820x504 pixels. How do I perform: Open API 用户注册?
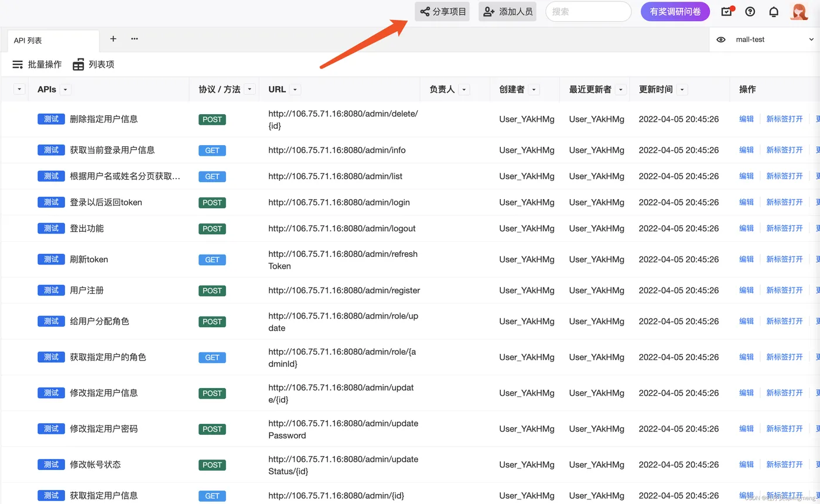(x=87, y=290)
